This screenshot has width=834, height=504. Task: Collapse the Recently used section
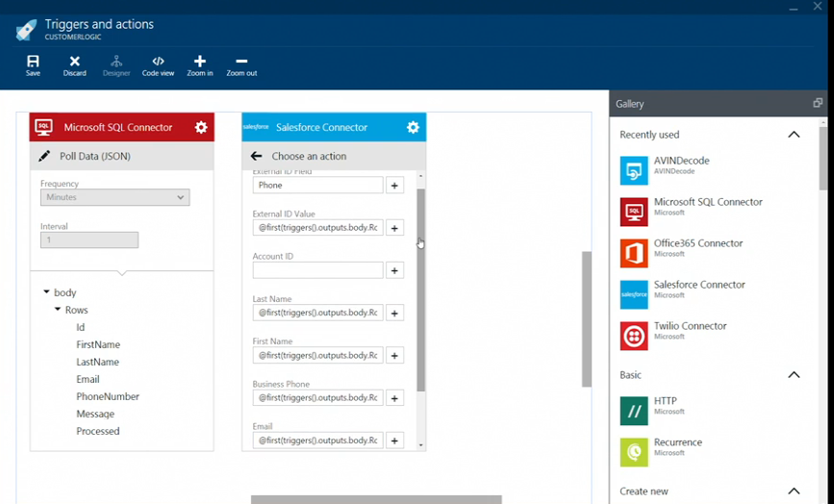[794, 135]
